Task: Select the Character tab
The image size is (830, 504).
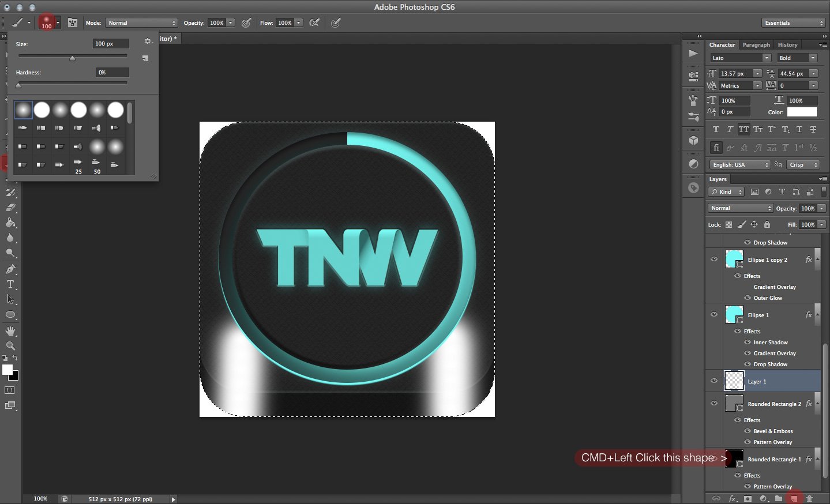Action: coord(722,45)
